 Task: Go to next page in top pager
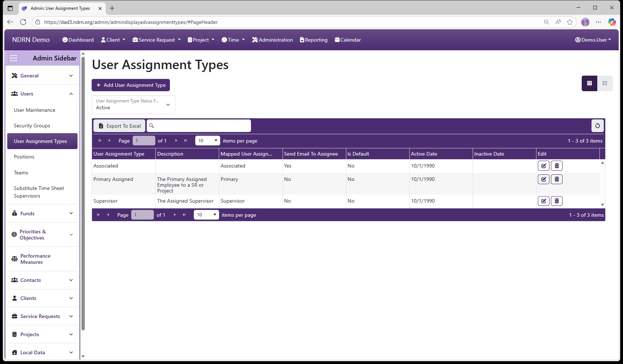pos(176,141)
